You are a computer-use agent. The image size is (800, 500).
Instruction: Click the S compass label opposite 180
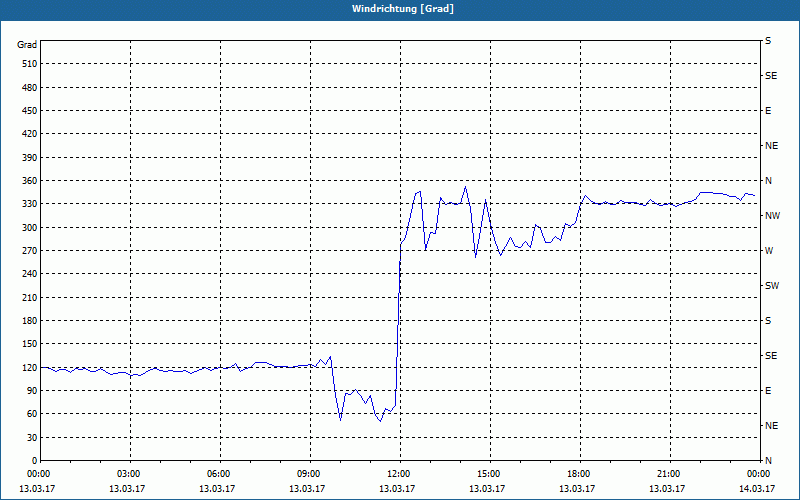[768, 321]
